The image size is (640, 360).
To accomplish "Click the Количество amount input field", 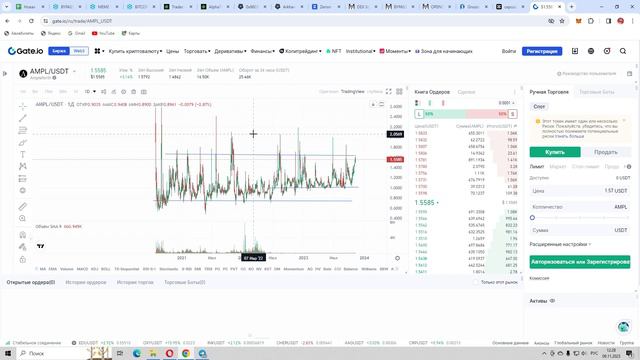I will 580,207.
